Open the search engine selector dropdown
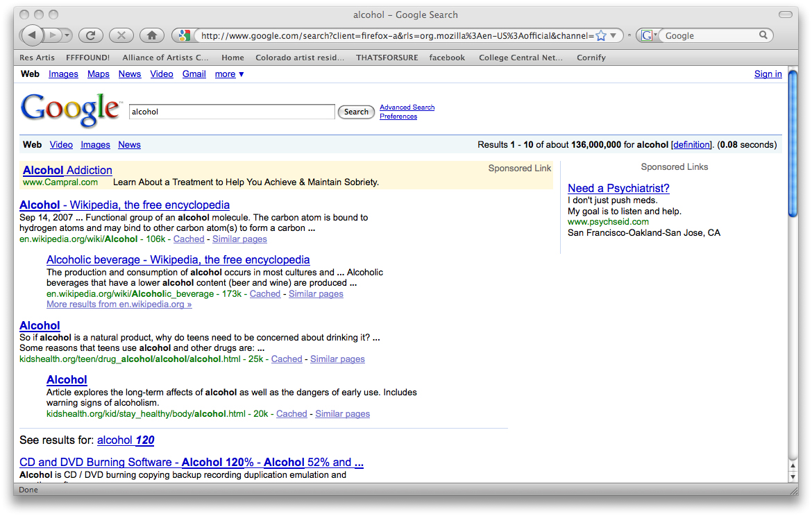The image size is (812, 516). point(649,35)
